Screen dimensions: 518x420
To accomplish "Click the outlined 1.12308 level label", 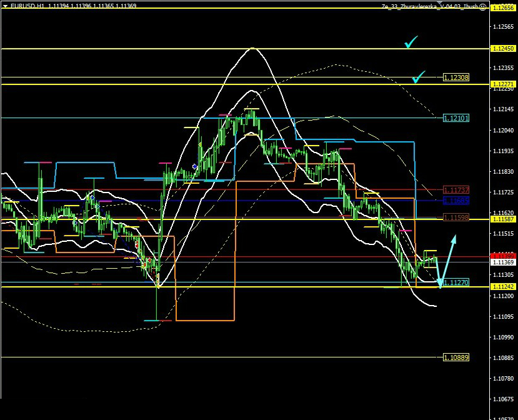I will [456, 77].
